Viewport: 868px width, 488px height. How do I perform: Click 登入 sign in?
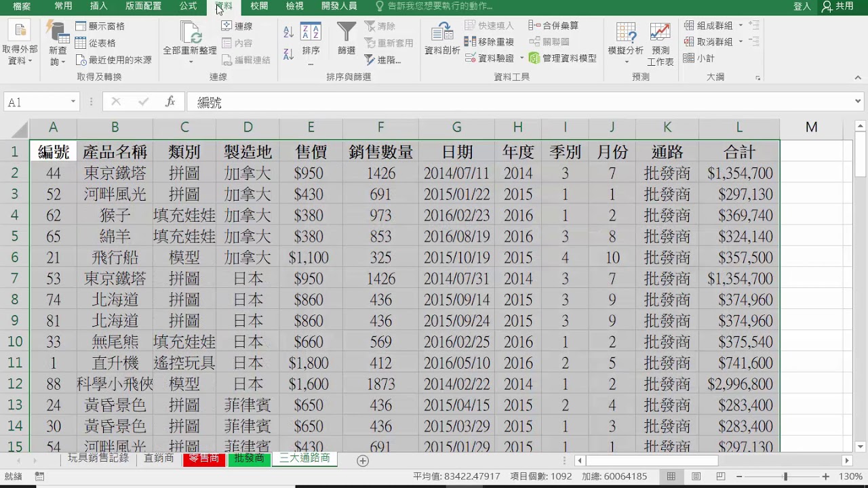802,6
